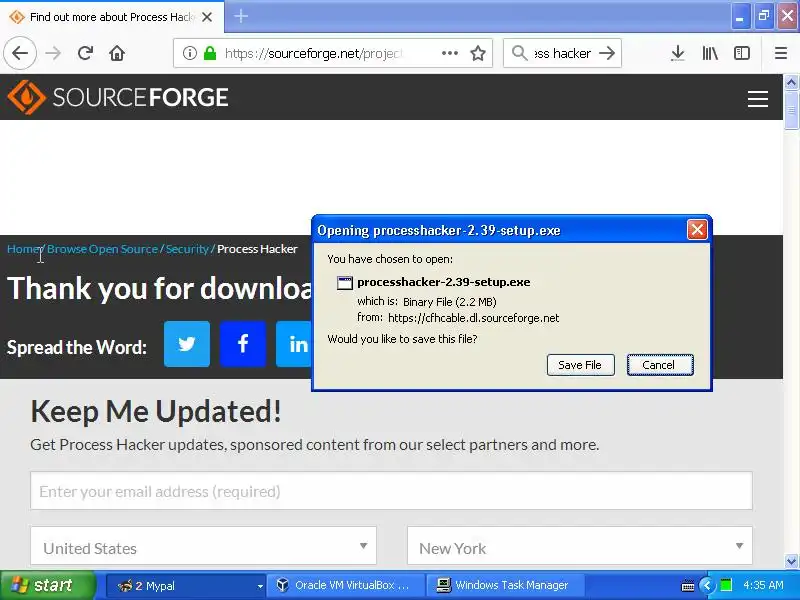The width and height of the screenshot is (800, 600).
Task: Go back to the previous page
Action: click(20, 53)
